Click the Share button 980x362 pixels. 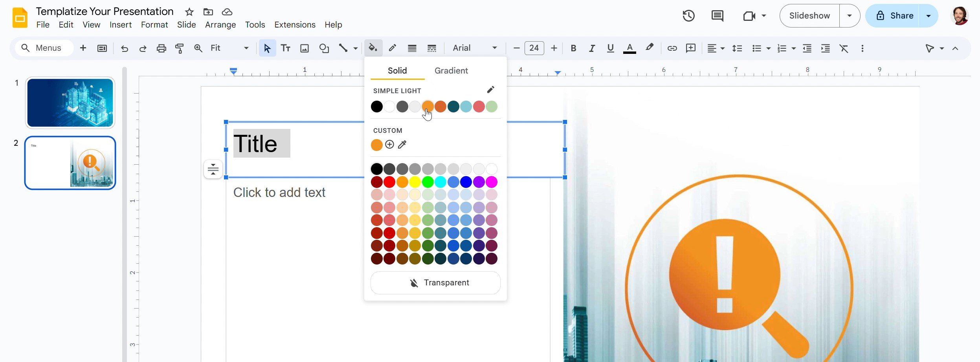coord(892,16)
